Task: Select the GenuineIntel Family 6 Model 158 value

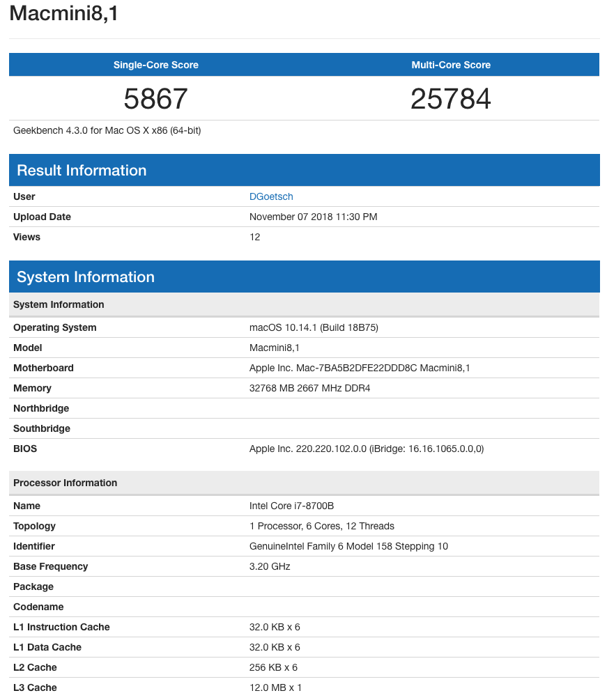Action: [348, 547]
